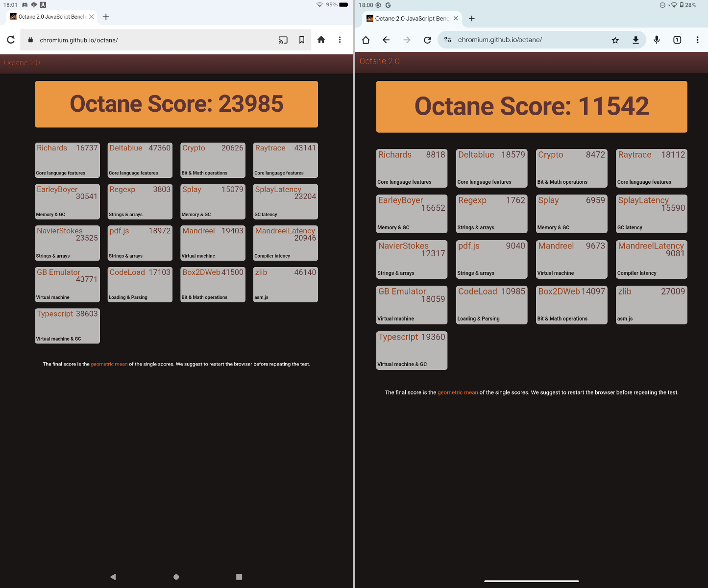Reload the page in left browser
708x588 pixels.
(11, 40)
